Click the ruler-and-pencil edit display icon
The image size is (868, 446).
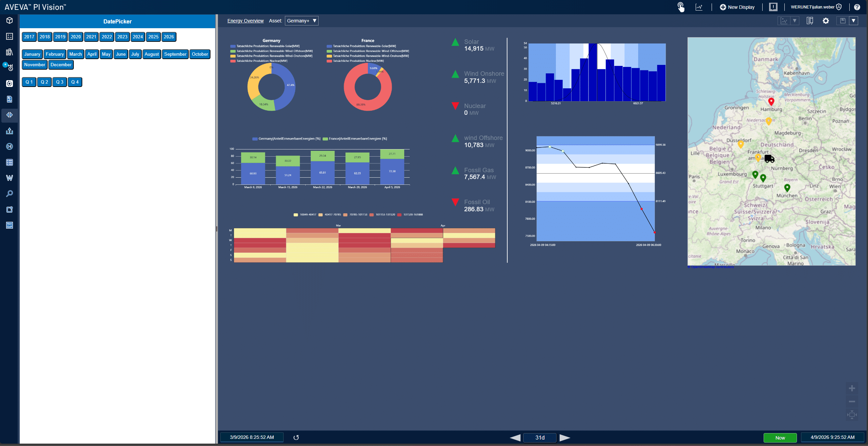(810, 21)
